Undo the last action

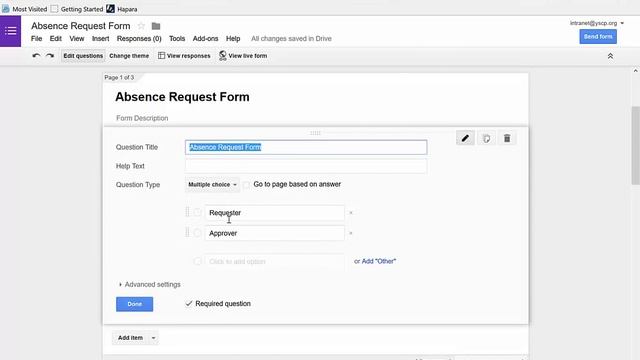(36, 56)
